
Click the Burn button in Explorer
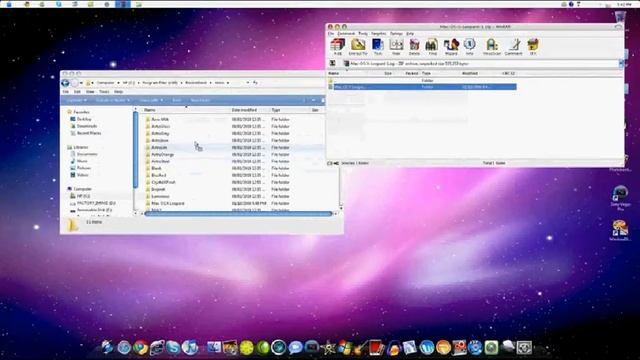176,100
